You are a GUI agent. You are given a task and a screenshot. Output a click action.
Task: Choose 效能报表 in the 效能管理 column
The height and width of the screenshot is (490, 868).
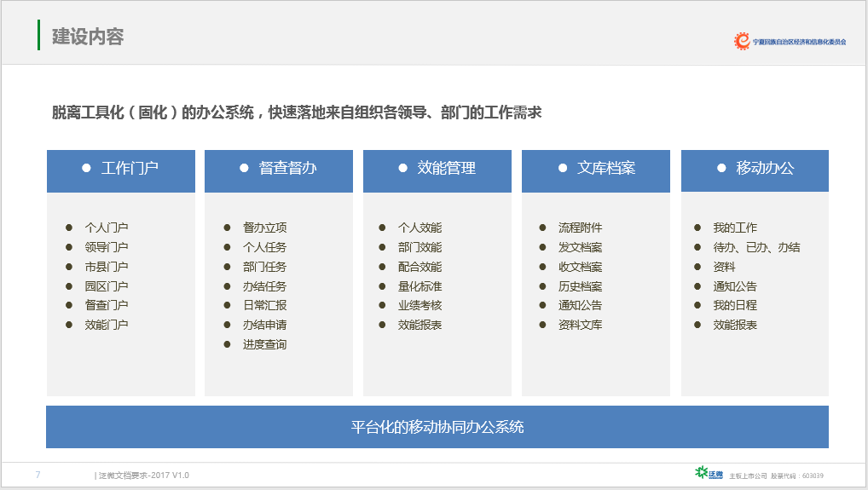pyautogui.click(x=420, y=325)
